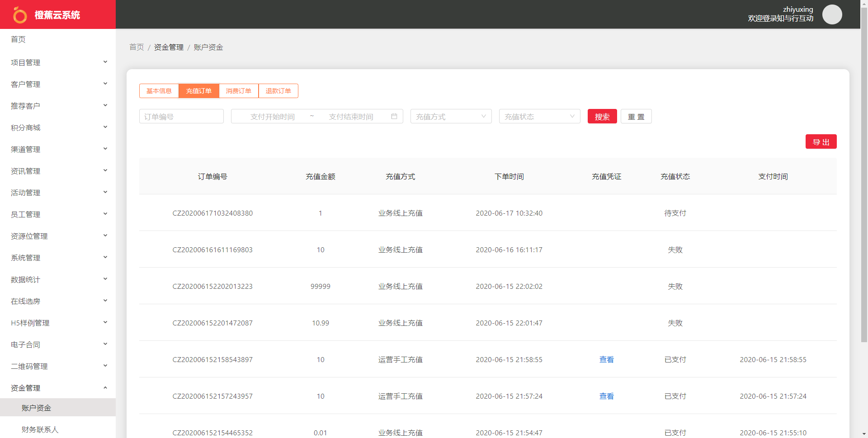Open the date picker calendar icon
The height and width of the screenshot is (438, 868).
click(x=394, y=116)
